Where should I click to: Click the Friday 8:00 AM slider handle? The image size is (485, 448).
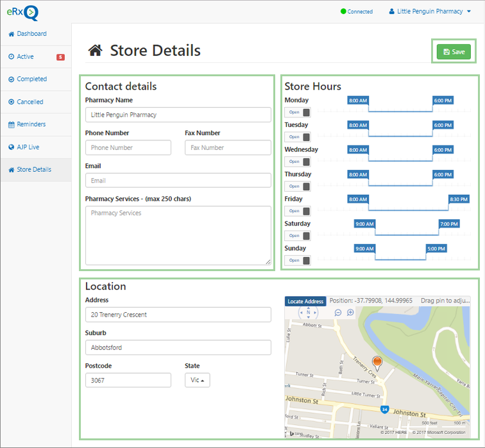[x=358, y=199]
